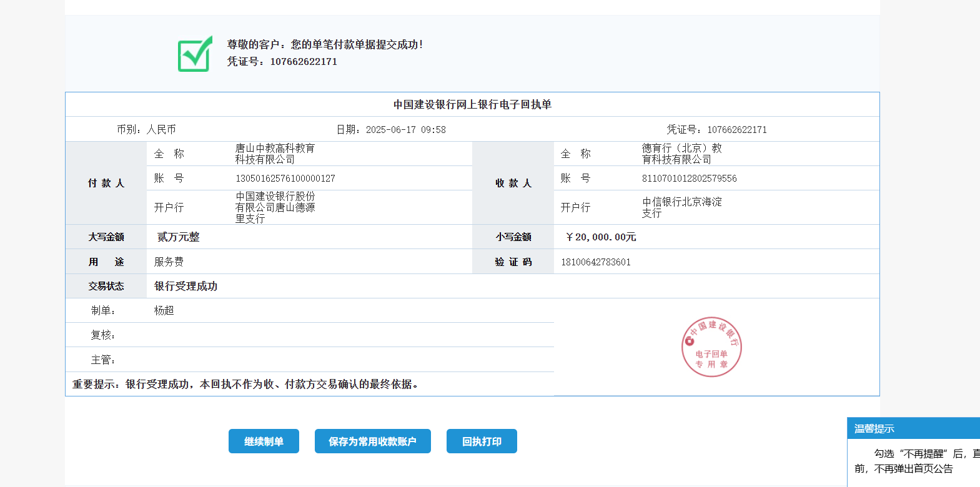The width and height of the screenshot is (980, 487).
Task: Select preparer name 杨超
Action: click(x=164, y=310)
